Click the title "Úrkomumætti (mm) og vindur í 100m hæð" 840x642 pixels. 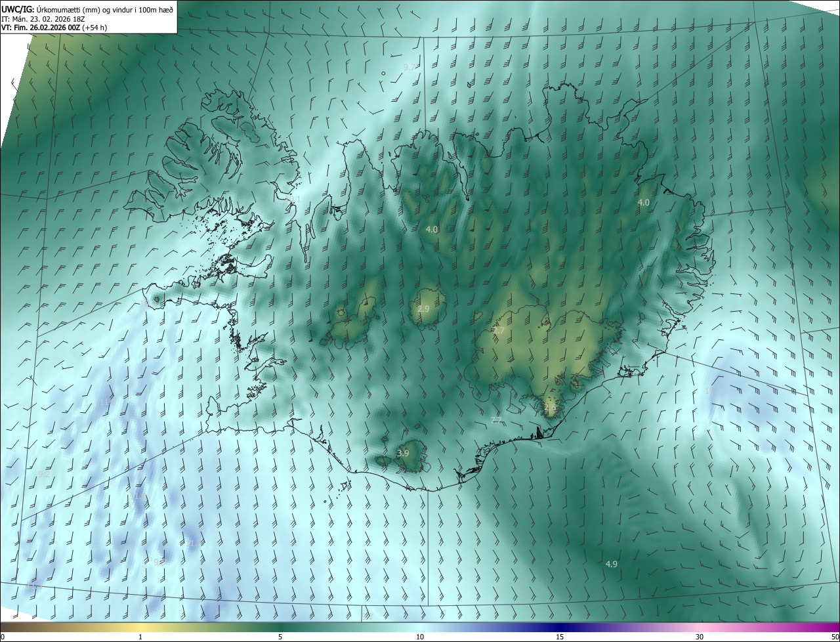104,9
